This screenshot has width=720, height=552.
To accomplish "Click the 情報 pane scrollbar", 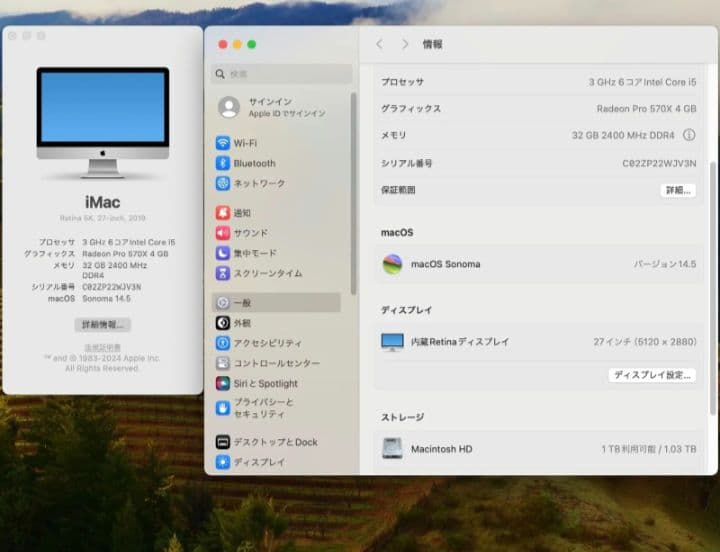I will click(713, 288).
